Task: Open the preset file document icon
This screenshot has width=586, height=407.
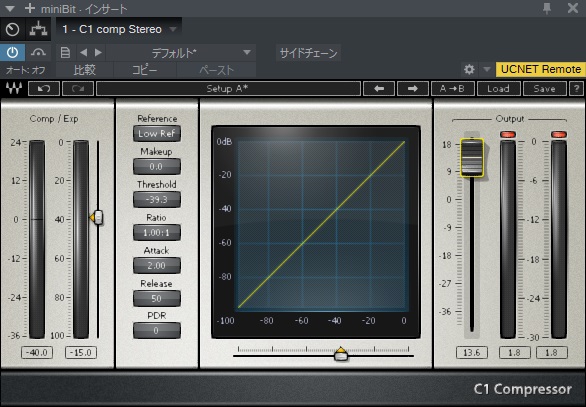Action: tap(65, 53)
